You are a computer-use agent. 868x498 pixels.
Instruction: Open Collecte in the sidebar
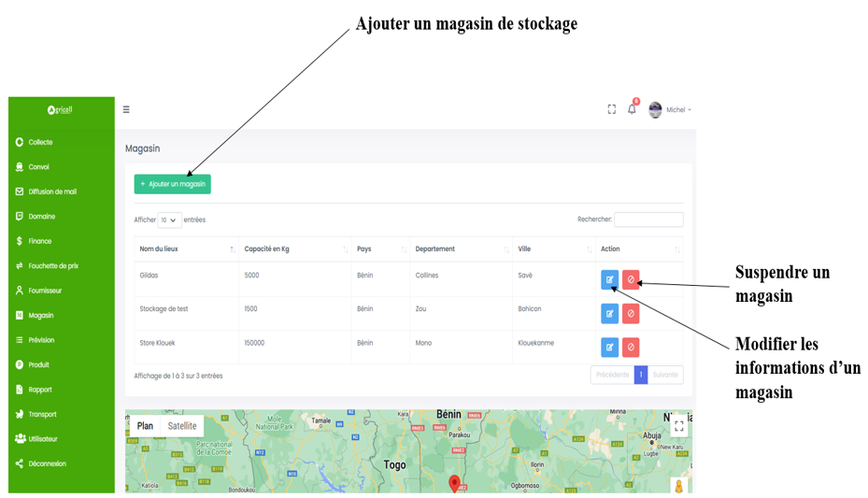coord(40,143)
